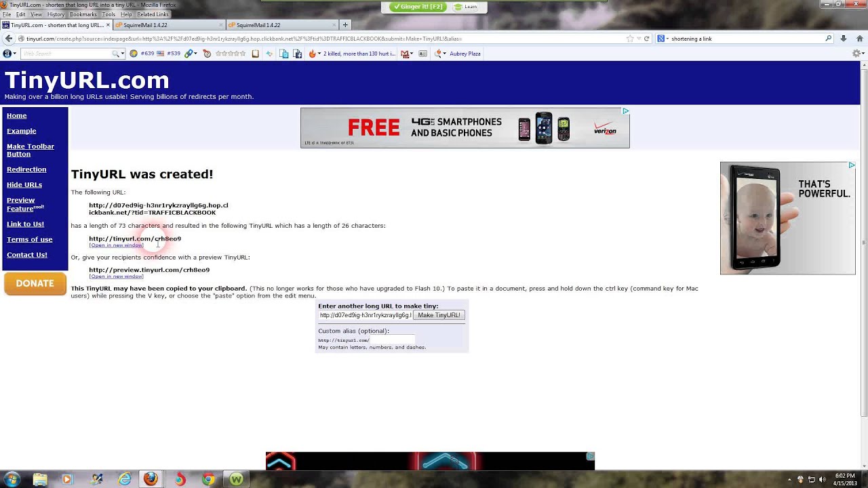
Task: Open the Related Links menu
Action: (153, 14)
